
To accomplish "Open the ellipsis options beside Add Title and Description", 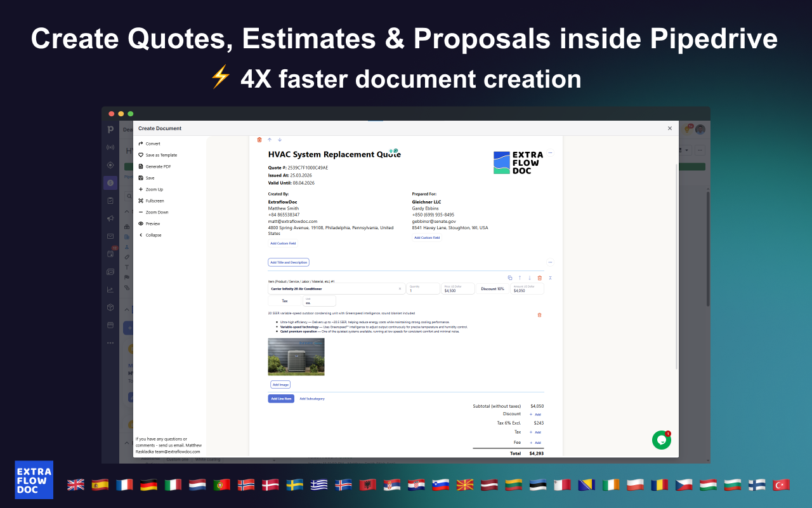I will coord(550,262).
